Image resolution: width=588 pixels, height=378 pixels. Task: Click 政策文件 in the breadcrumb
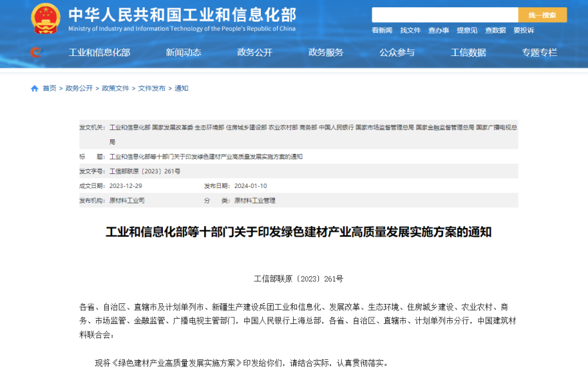(115, 89)
